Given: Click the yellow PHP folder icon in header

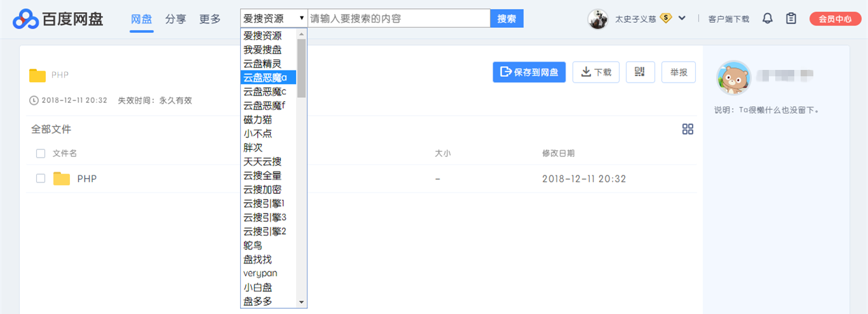Looking at the screenshot, I should (37, 75).
